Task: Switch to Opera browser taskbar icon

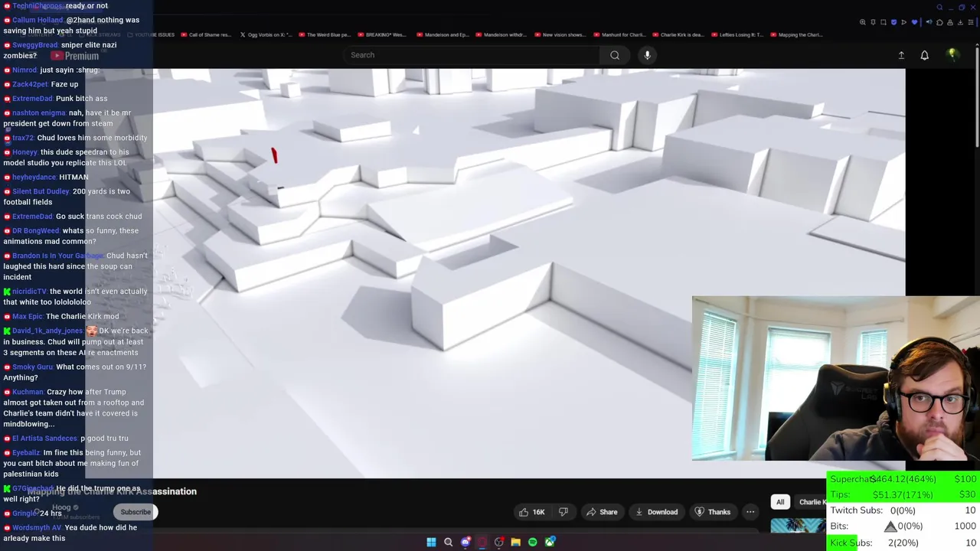Action: point(482,542)
